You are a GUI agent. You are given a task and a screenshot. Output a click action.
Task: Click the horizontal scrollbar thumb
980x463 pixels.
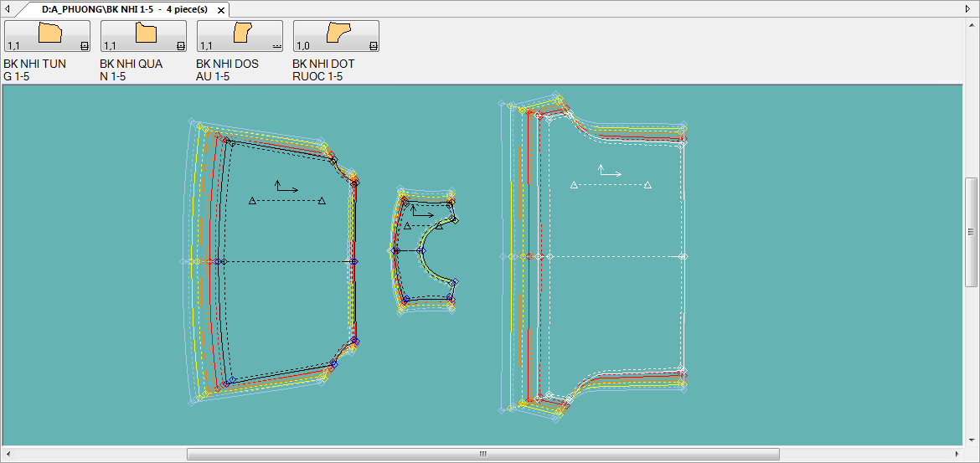482,454
